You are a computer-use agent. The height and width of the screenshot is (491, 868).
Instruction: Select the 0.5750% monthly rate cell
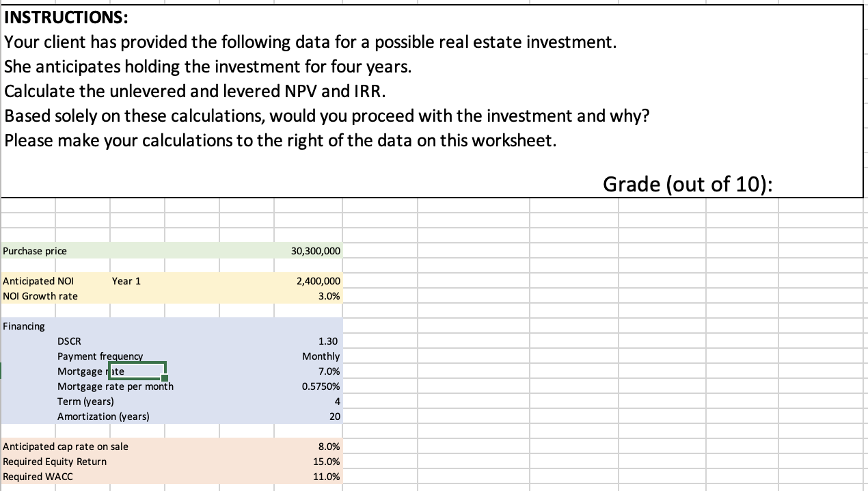(308, 386)
